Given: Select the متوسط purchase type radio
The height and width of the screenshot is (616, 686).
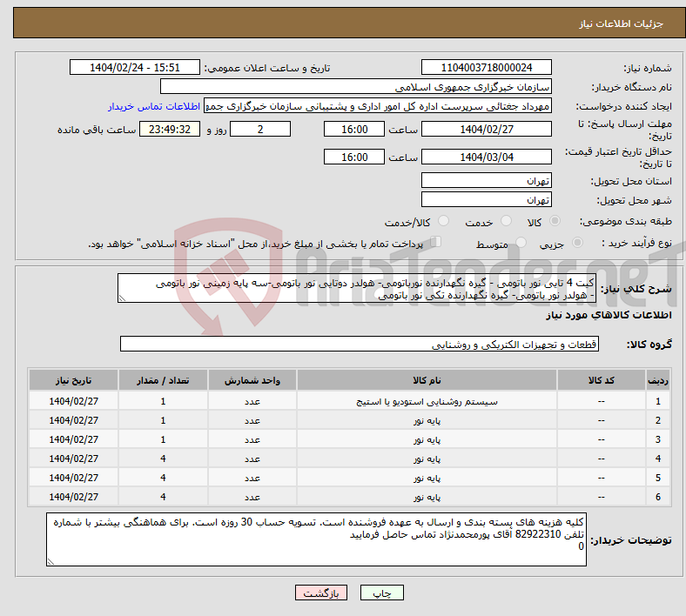Looking at the screenshot, I should [521, 242].
